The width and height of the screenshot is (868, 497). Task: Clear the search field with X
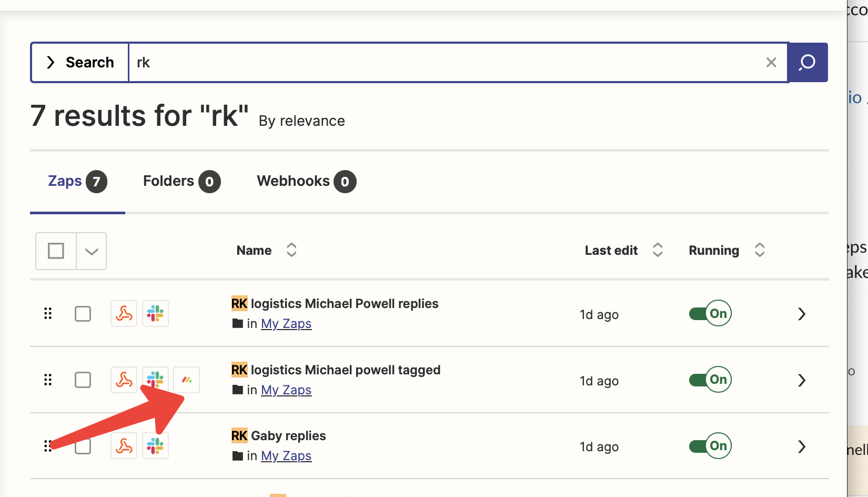click(x=771, y=63)
